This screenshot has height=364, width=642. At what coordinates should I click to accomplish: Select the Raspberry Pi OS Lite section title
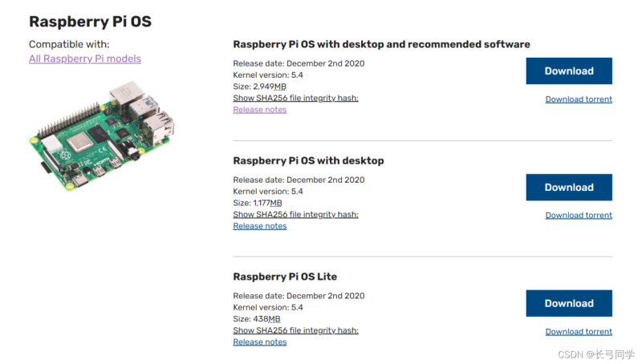coord(285,277)
